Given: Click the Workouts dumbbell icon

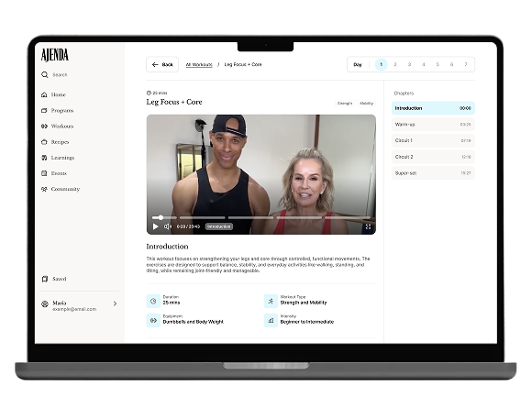Looking at the screenshot, I should [x=44, y=127].
